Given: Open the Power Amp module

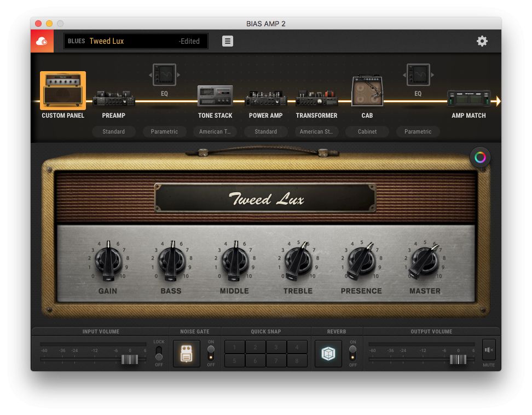Looking at the screenshot, I should click(265, 100).
